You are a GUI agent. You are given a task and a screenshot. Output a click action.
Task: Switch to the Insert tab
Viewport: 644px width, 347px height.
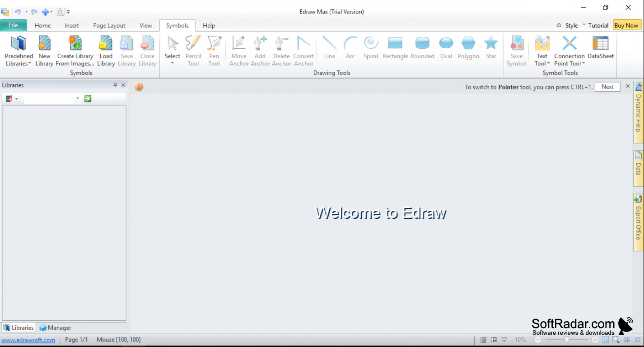click(71, 25)
